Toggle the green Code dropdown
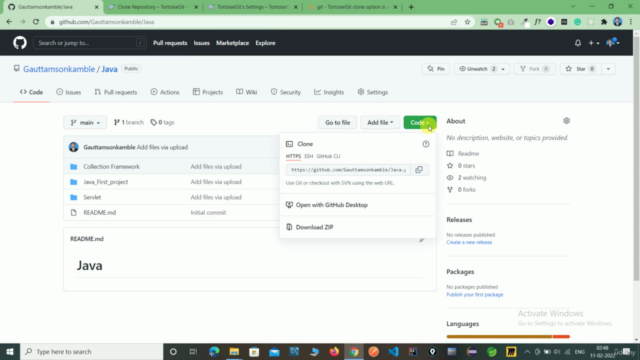The width and height of the screenshot is (640, 360). (x=420, y=122)
